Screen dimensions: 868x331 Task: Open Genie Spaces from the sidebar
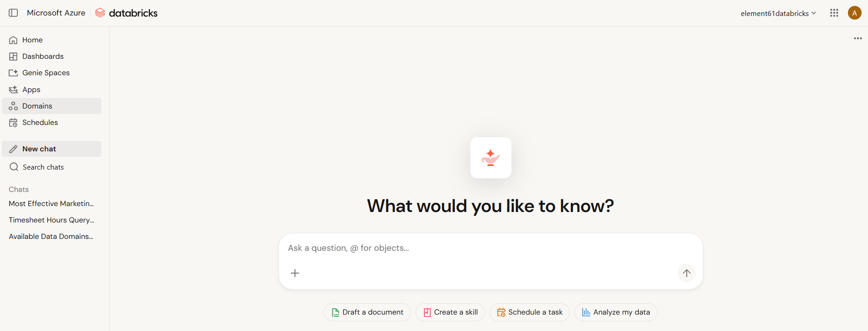pyautogui.click(x=52, y=73)
